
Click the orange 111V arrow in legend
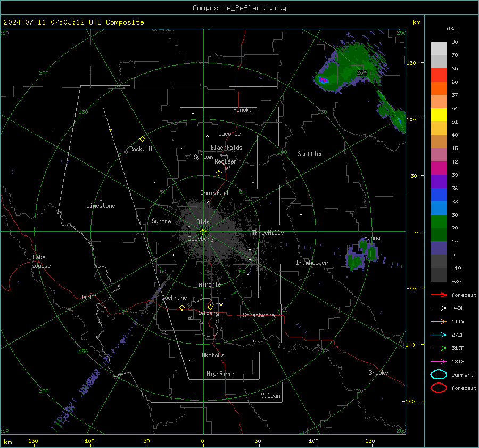click(x=439, y=321)
